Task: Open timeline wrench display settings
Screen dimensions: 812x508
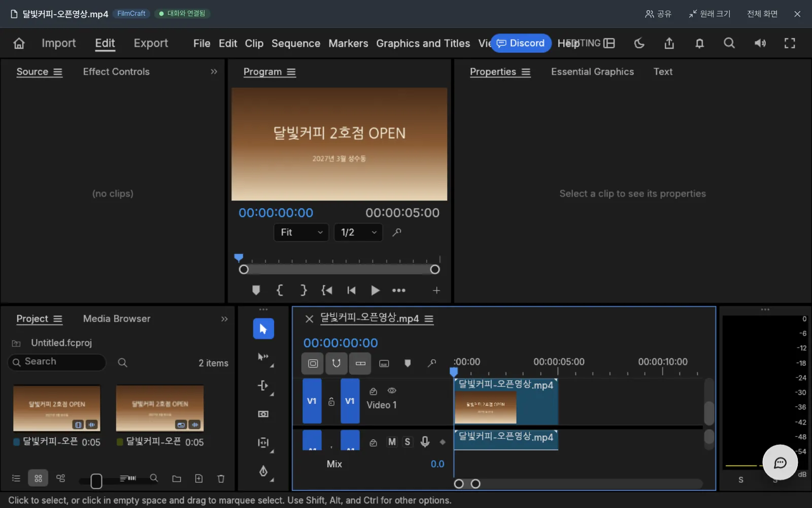Action: click(432, 363)
